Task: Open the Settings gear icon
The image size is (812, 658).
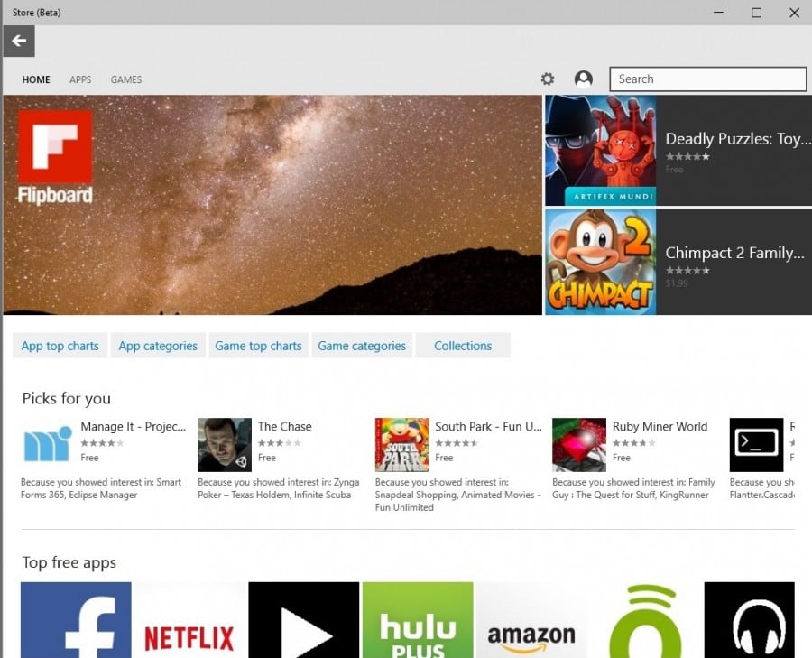Action: (x=548, y=79)
